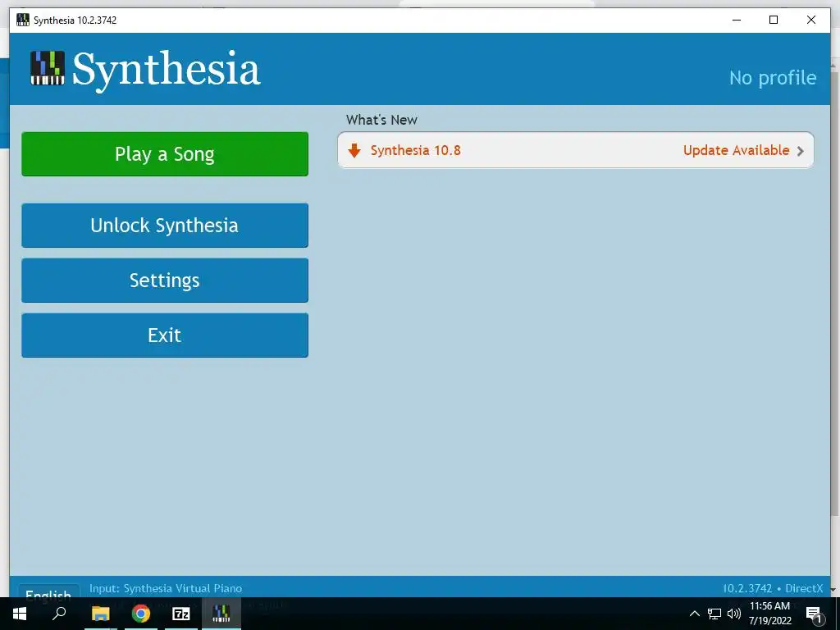Select the Synthesia taskbar icon
840x630 pixels.
221,614
